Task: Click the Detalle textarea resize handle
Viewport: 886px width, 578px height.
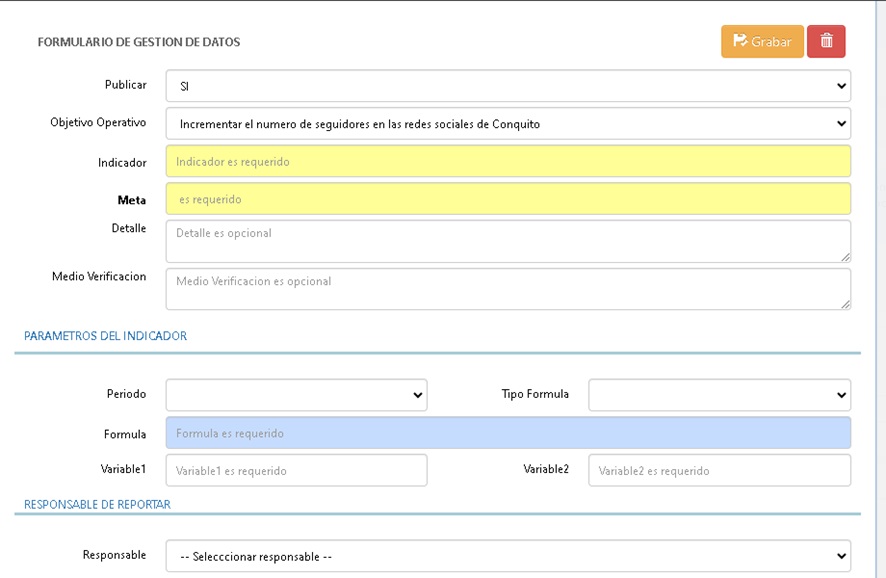Action: (845, 257)
